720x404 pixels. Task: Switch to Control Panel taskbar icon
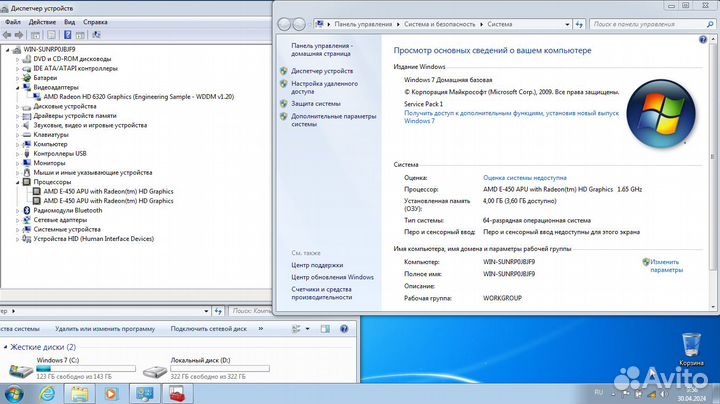pyautogui.click(x=145, y=394)
